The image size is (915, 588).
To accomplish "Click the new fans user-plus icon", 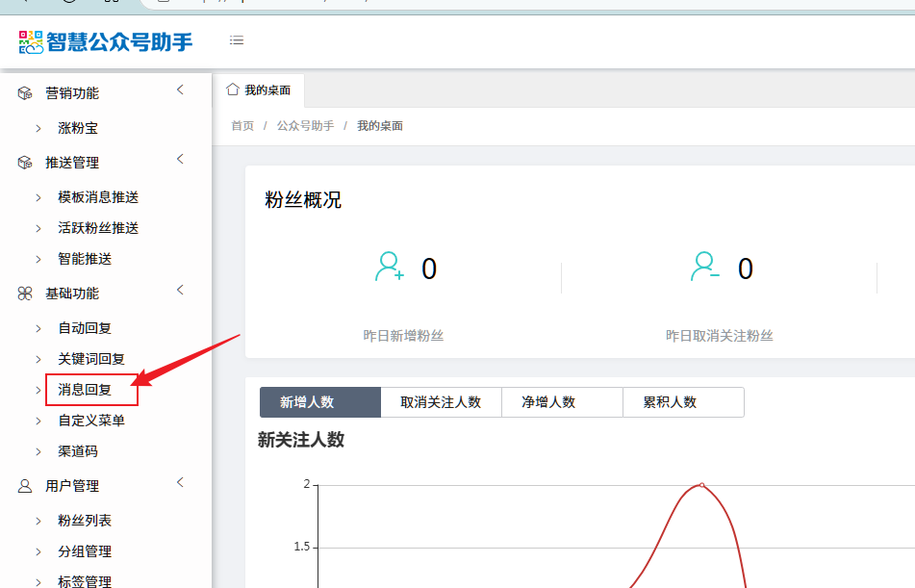I will (x=389, y=267).
